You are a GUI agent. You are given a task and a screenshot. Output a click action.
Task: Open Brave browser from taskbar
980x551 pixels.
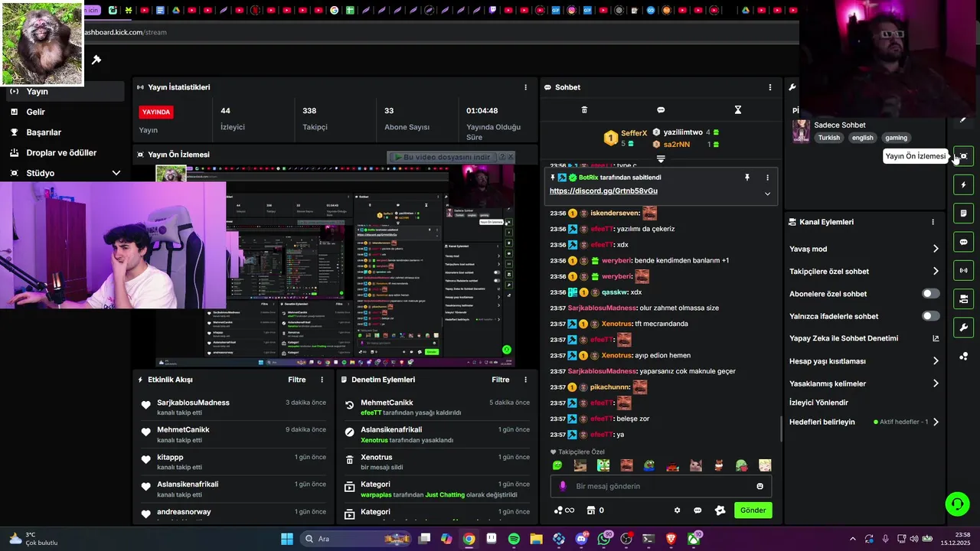(671, 539)
